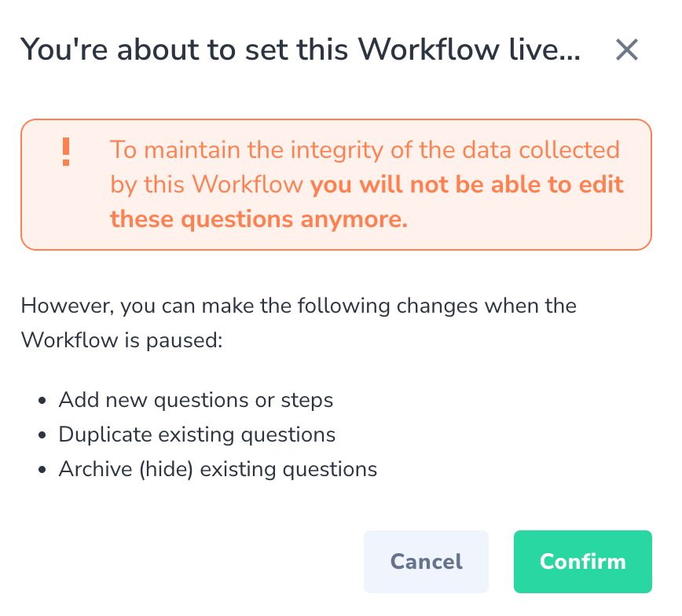Click the 'Archive (hide) existing questions' bullet
This screenshot has width=682, height=616.
coord(218,469)
